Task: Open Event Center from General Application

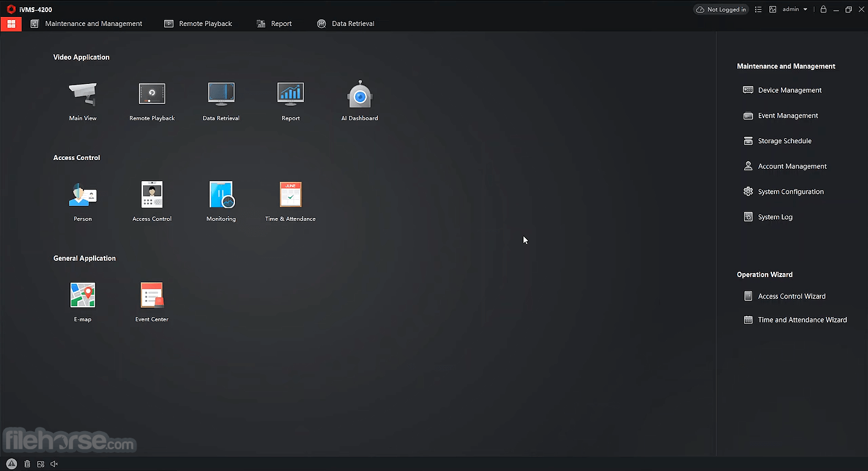Action: (152, 295)
